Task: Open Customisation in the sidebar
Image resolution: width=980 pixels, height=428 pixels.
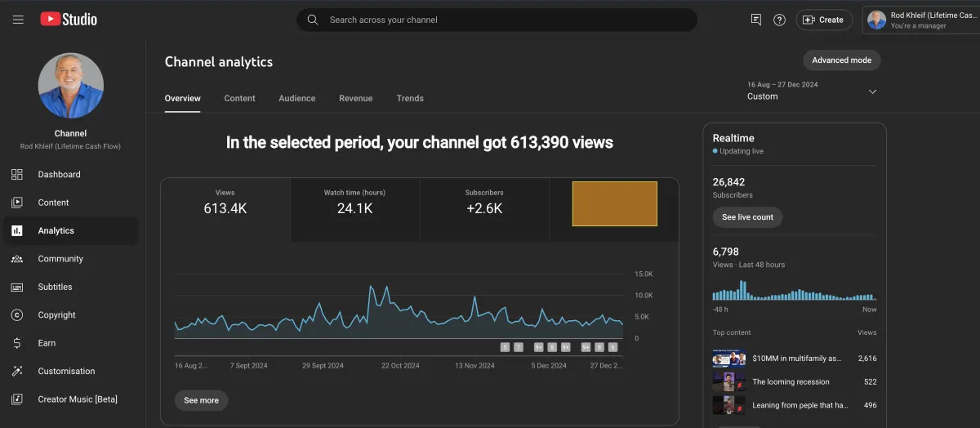Action: click(66, 372)
